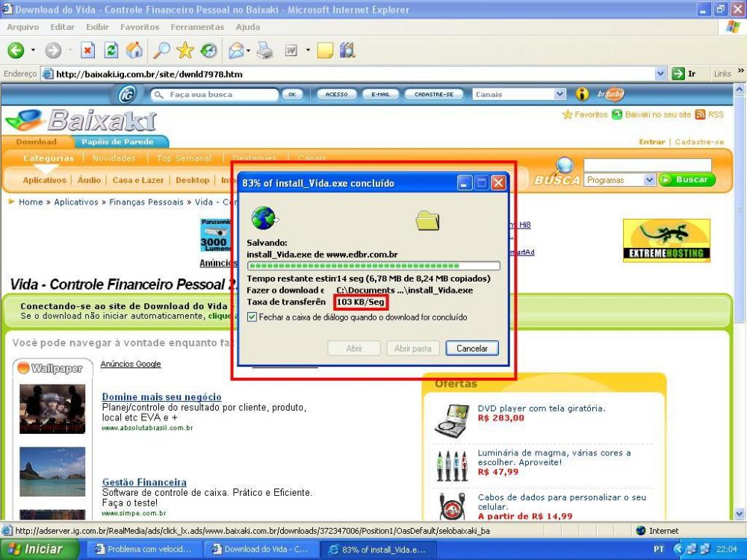Open the Favoritos menu
The height and width of the screenshot is (560, 747).
click(x=140, y=27)
